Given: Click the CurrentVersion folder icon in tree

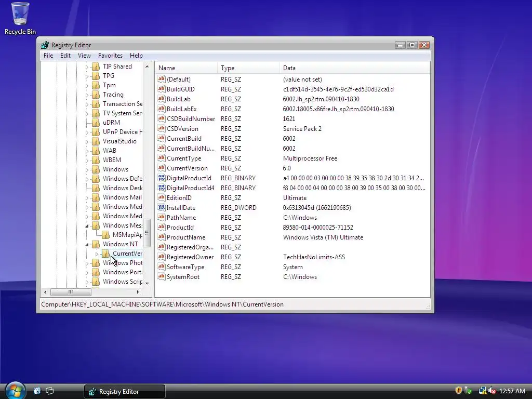Looking at the screenshot, I should click(105, 254).
